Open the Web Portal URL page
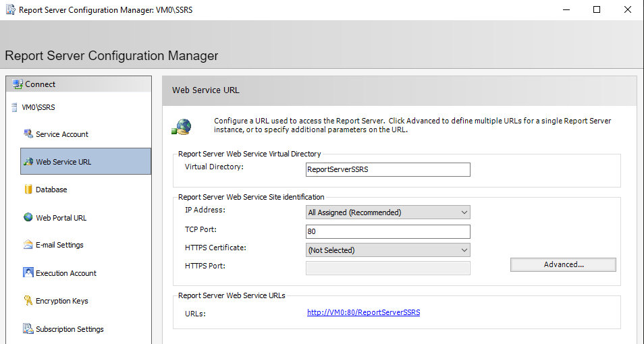 pyautogui.click(x=86, y=218)
